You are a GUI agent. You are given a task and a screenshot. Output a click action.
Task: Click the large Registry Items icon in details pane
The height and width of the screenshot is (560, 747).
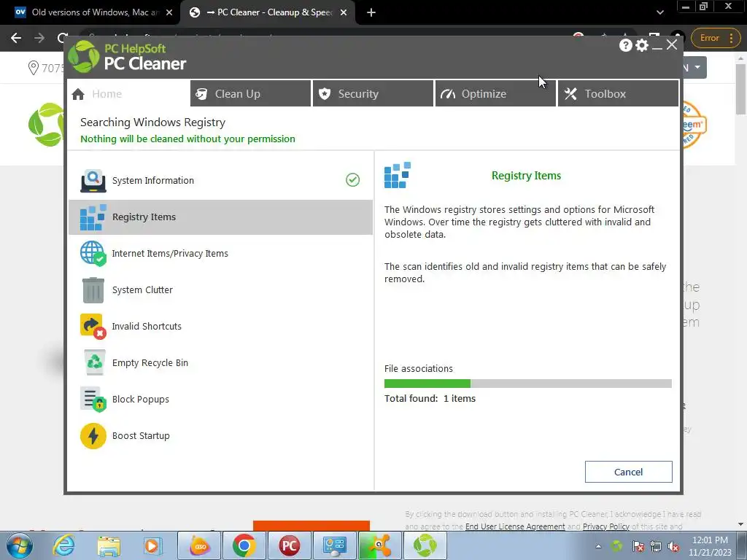pos(398,175)
